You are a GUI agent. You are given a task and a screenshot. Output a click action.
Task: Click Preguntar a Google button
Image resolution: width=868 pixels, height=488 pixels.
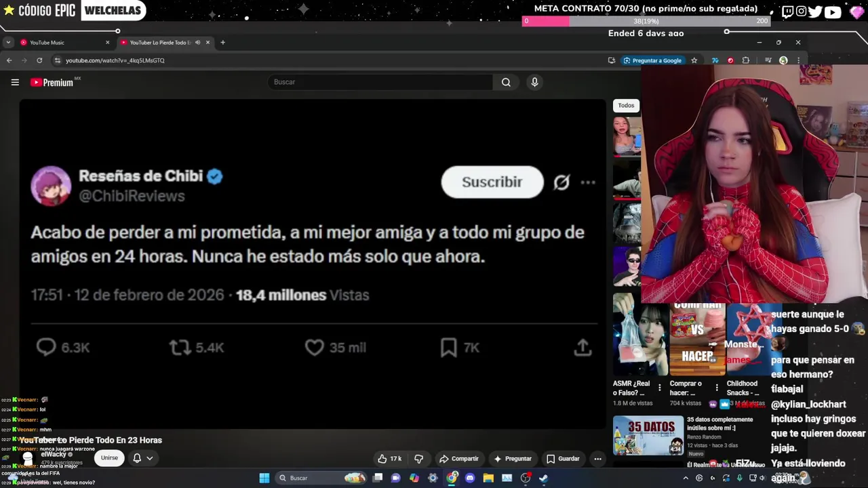652,60
